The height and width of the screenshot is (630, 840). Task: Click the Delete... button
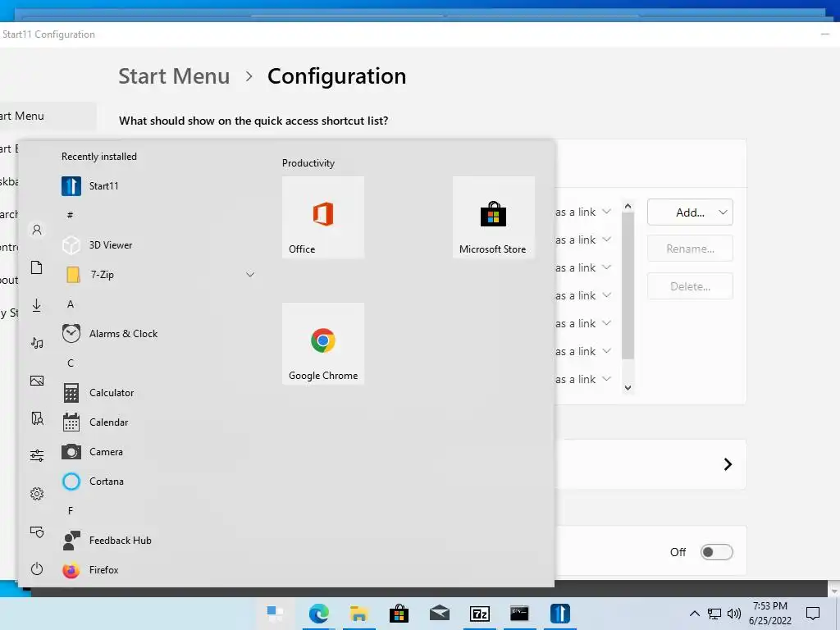tap(690, 286)
